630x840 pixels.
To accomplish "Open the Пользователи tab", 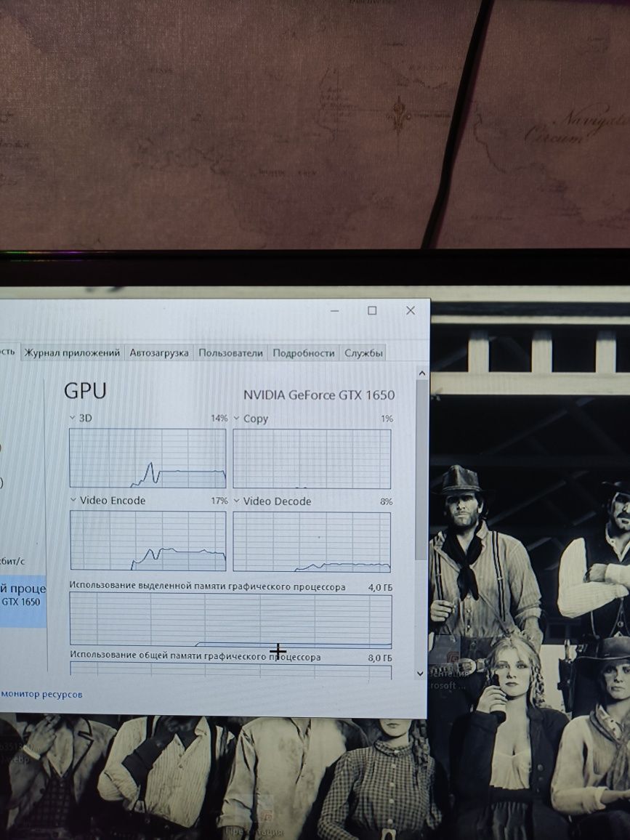I will (230, 352).
